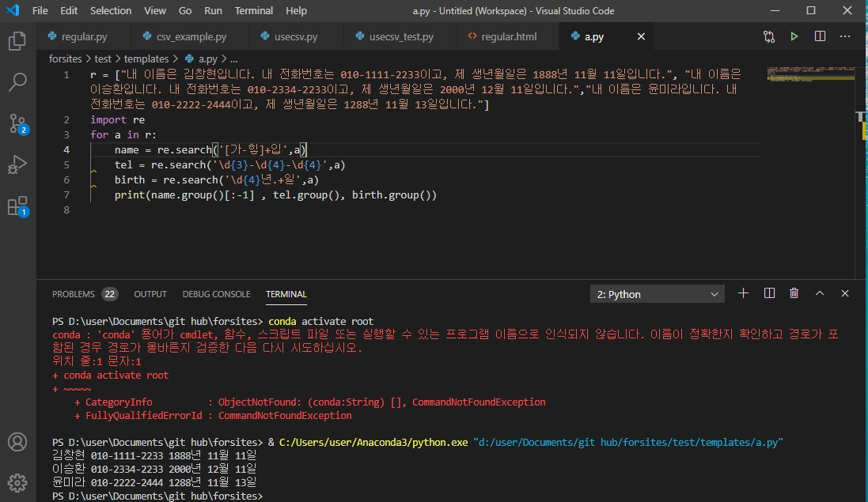
Task: Show the TERMINAL panel tab
Action: [286, 294]
